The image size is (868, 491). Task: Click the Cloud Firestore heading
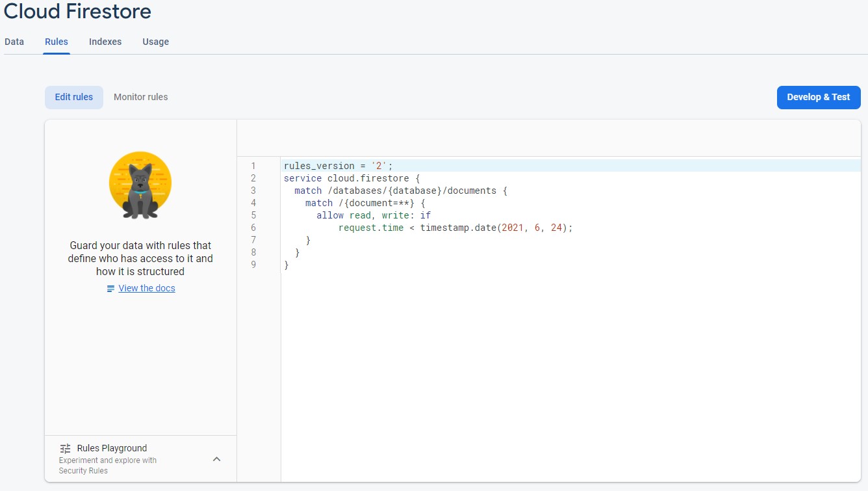point(77,11)
